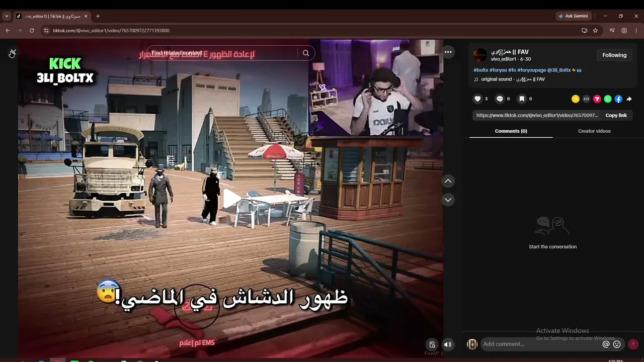Open the #foryou hashtag link
This screenshot has height=362, width=644.
point(498,70)
